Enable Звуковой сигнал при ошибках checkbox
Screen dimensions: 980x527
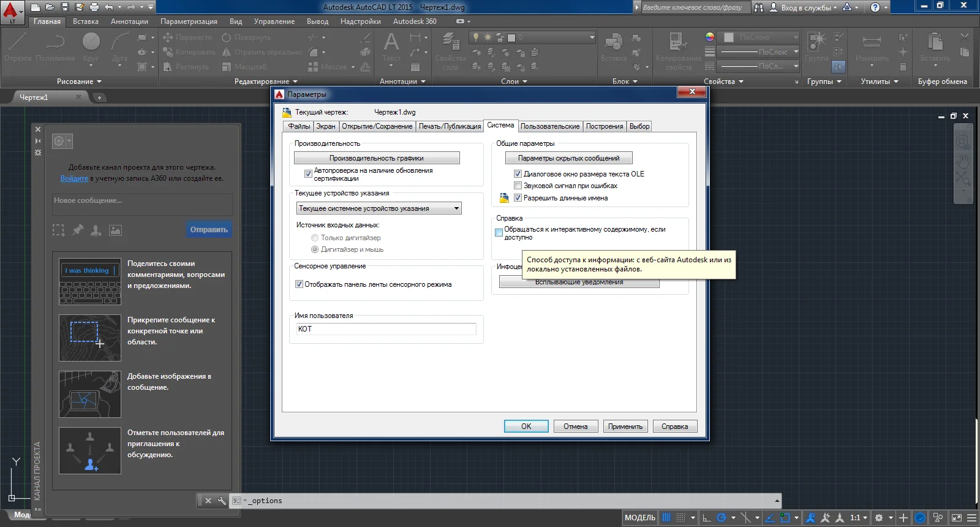click(x=518, y=186)
